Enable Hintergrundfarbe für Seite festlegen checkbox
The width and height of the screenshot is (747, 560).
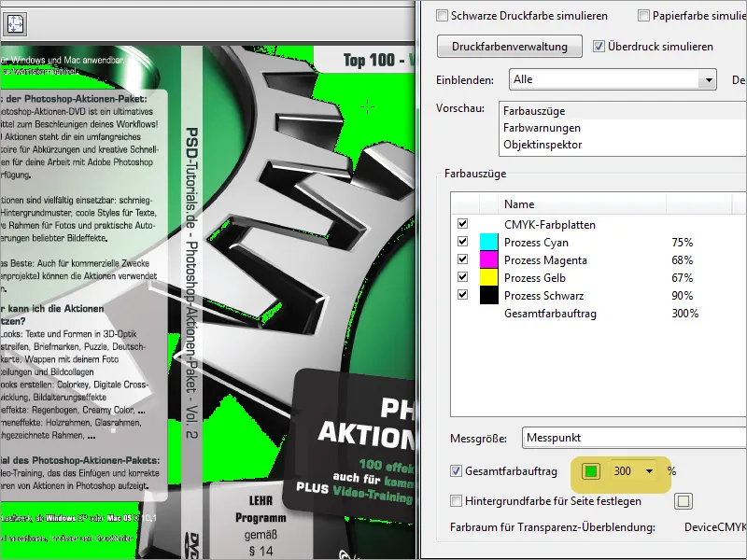tap(456, 501)
